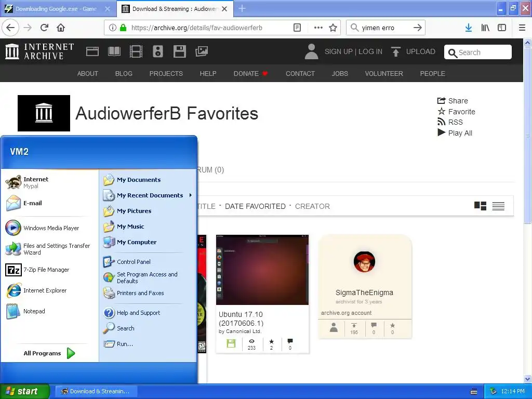Click the SIGN UP link

tap(338, 51)
